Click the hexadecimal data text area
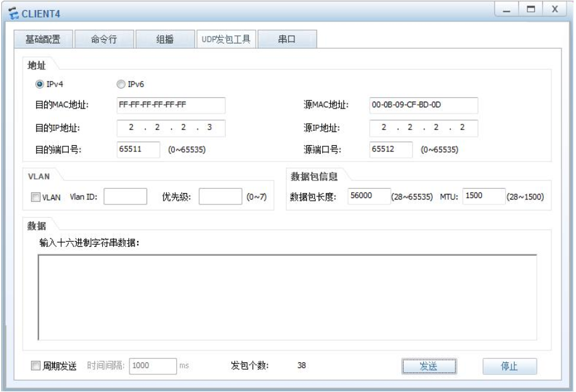 pyautogui.click(x=287, y=297)
